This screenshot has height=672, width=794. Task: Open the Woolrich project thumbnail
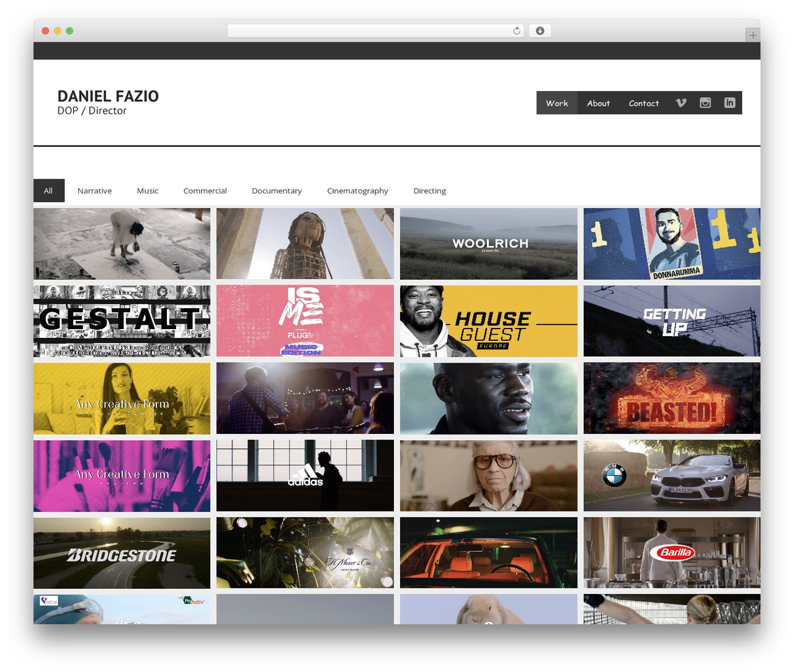coord(489,244)
